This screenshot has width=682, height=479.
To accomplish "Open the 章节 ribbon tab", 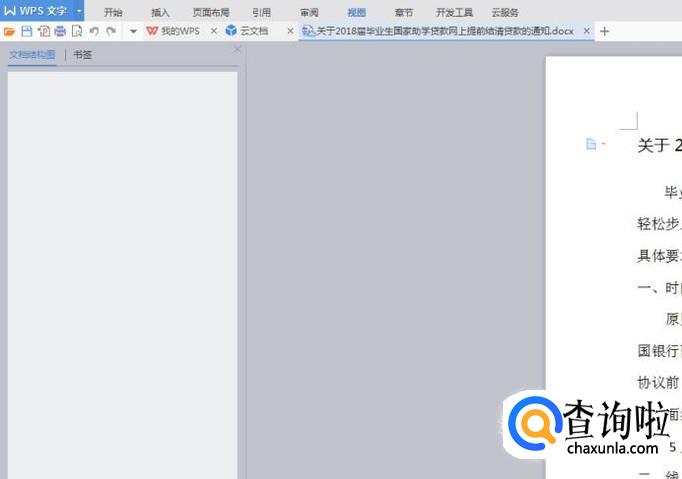I will pyautogui.click(x=404, y=13).
